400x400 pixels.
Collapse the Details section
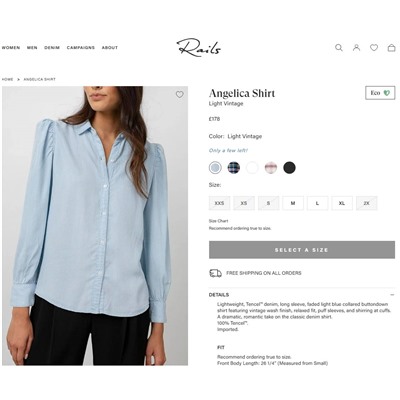(x=392, y=295)
